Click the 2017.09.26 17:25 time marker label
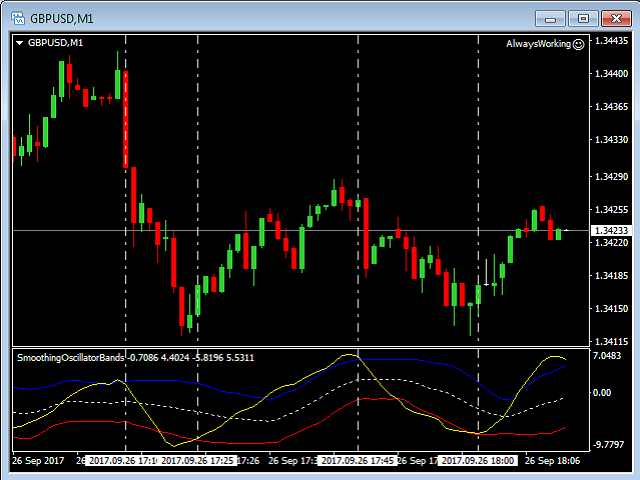 click(198, 461)
